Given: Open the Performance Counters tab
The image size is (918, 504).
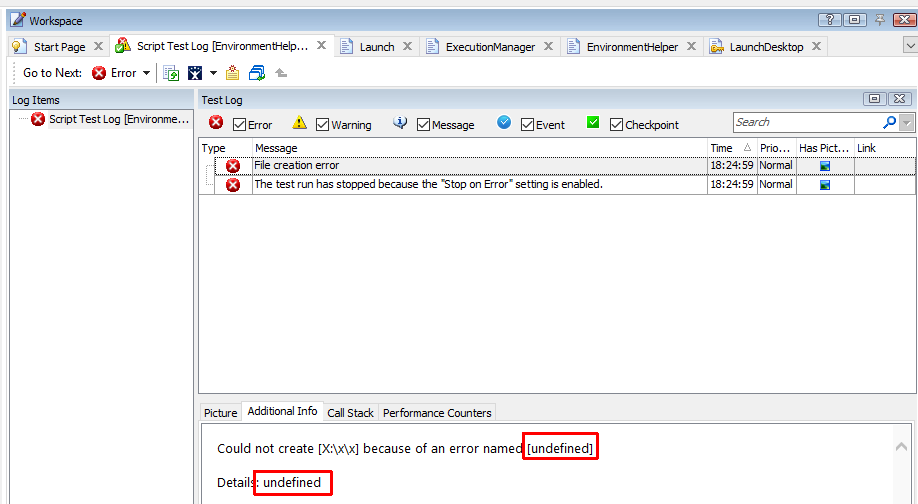Looking at the screenshot, I should pyautogui.click(x=437, y=413).
